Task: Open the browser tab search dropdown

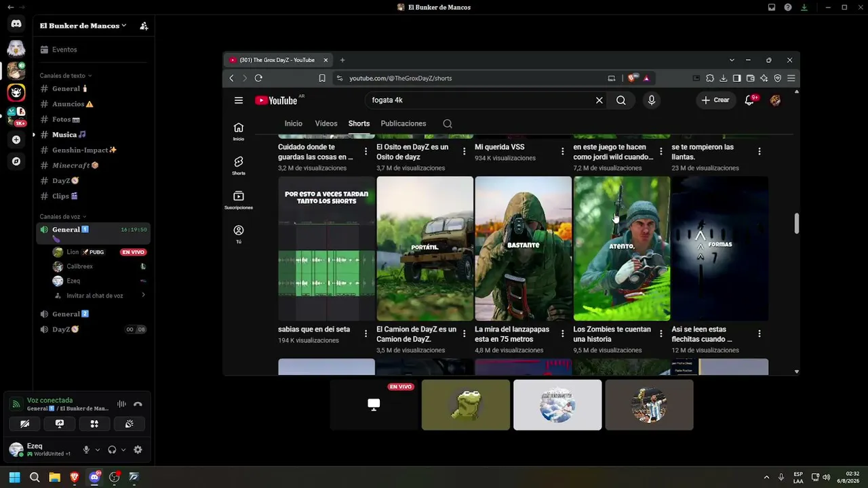Action: tap(732, 60)
